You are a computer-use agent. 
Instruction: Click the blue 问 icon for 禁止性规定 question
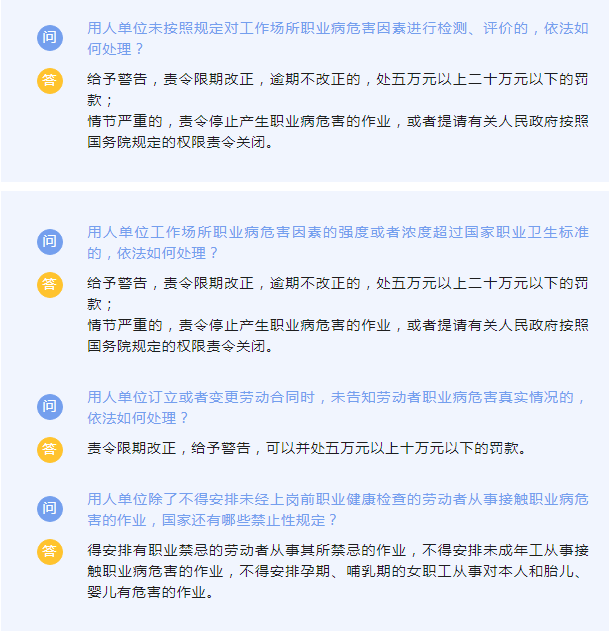(x=50, y=509)
